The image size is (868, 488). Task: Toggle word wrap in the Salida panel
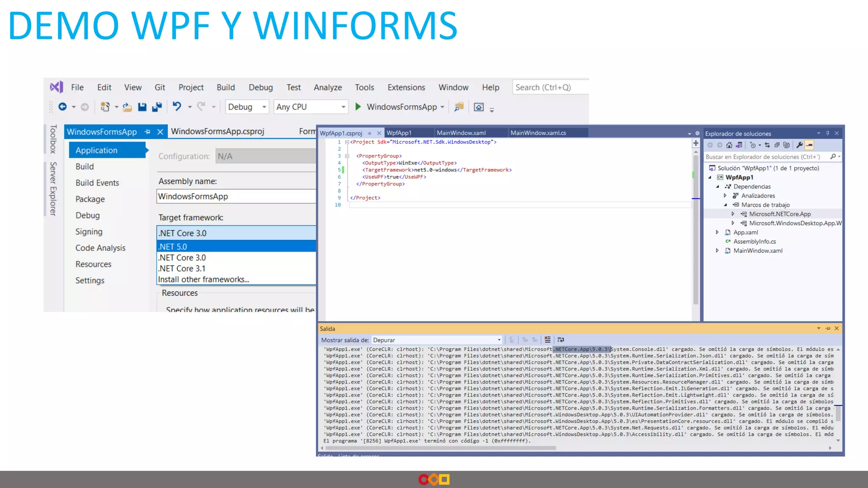click(x=561, y=340)
